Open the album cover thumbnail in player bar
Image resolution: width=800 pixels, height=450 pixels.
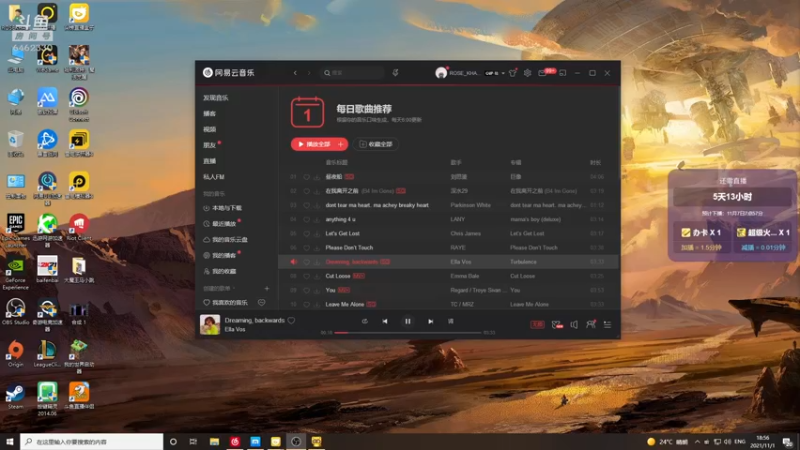(210, 324)
